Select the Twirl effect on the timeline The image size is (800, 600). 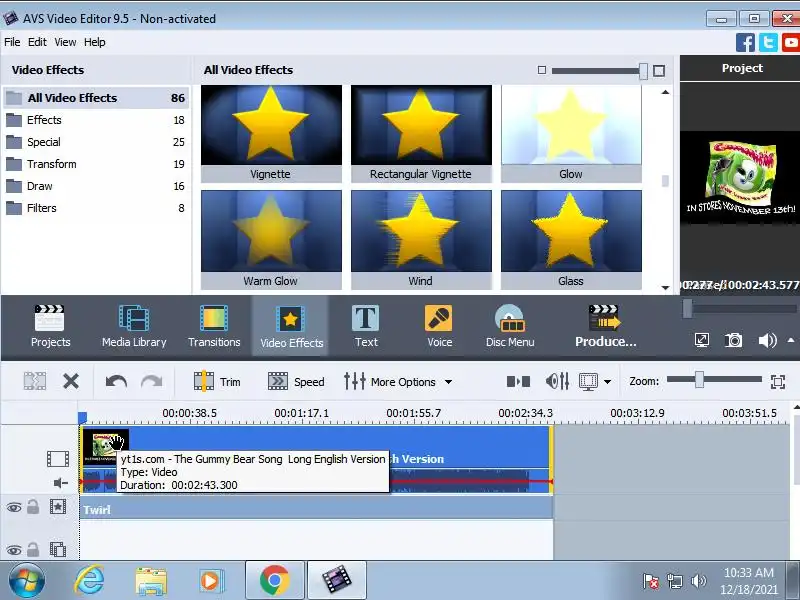click(x=316, y=509)
